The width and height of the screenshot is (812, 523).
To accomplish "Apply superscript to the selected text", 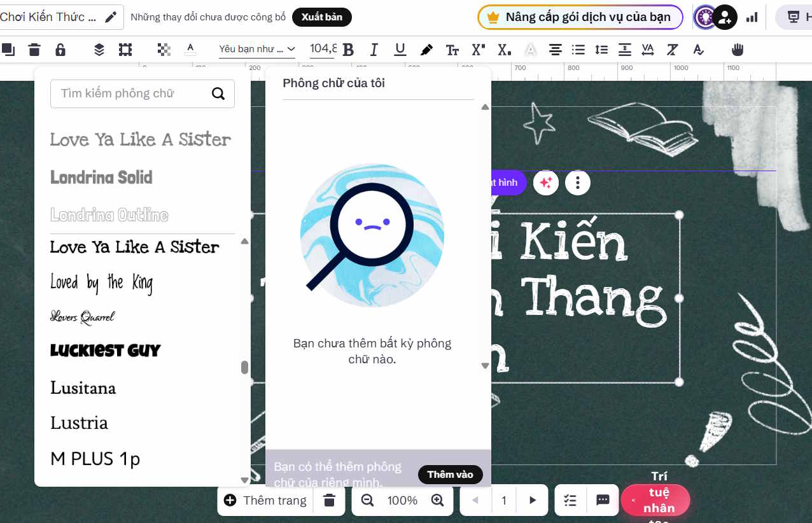I will click(479, 49).
